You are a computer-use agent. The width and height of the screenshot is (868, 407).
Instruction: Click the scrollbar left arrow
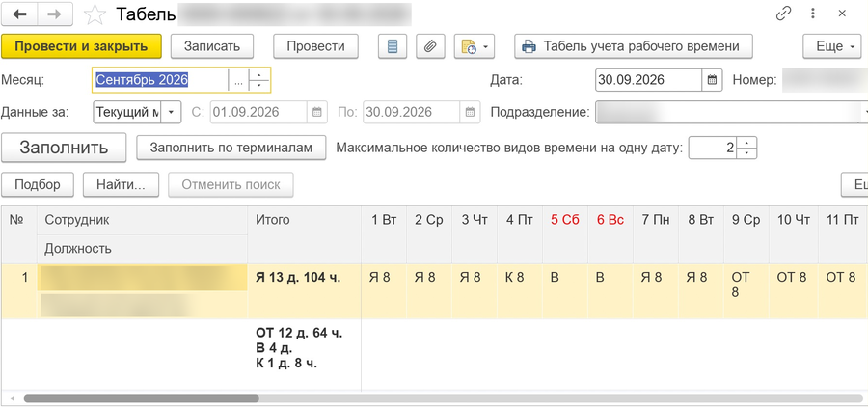(13, 398)
